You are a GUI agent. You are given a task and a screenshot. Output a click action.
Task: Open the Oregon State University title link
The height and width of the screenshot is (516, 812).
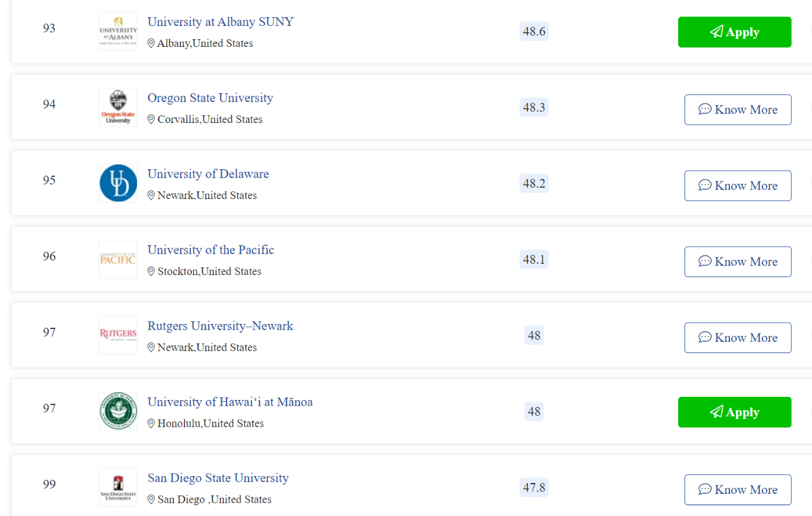coord(210,98)
